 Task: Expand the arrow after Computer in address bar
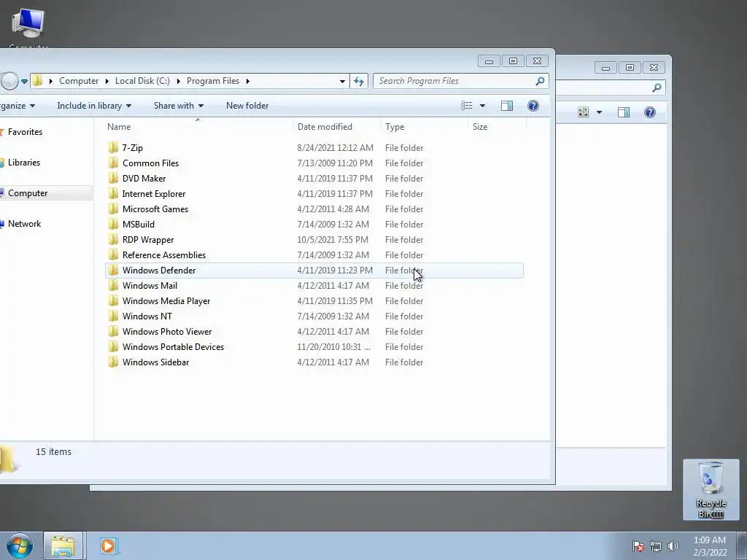(x=107, y=81)
